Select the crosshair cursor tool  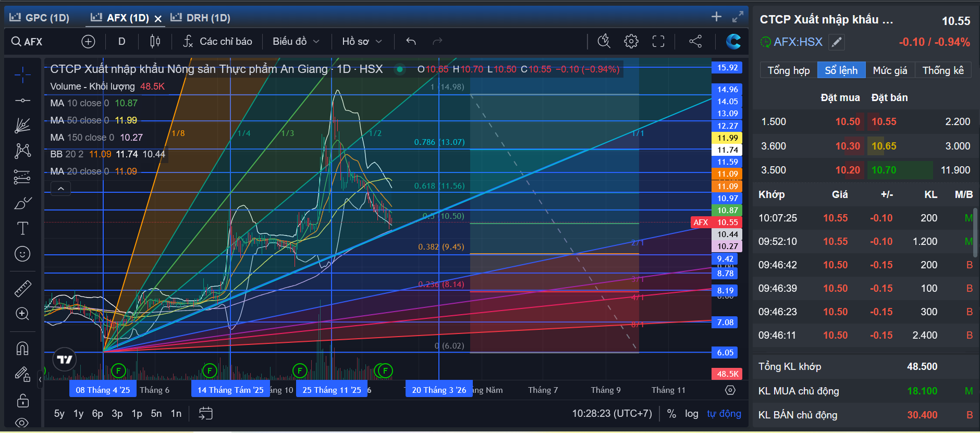click(x=22, y=76)
